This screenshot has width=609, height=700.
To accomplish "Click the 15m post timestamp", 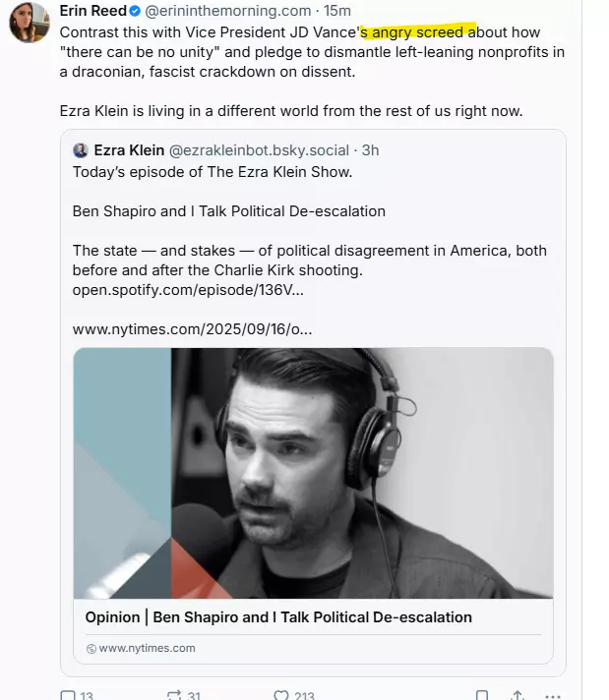I will point(337,11).
